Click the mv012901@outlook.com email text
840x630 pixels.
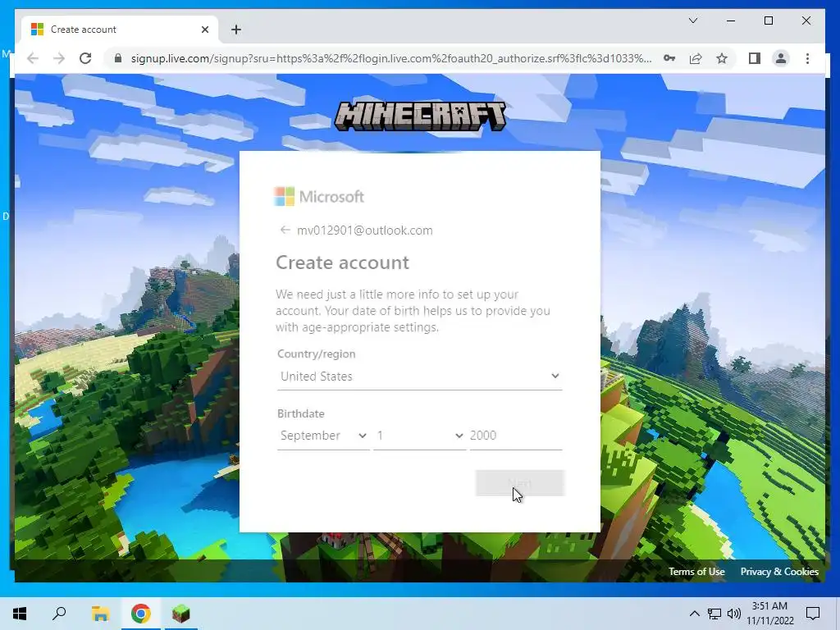point(365,231)
